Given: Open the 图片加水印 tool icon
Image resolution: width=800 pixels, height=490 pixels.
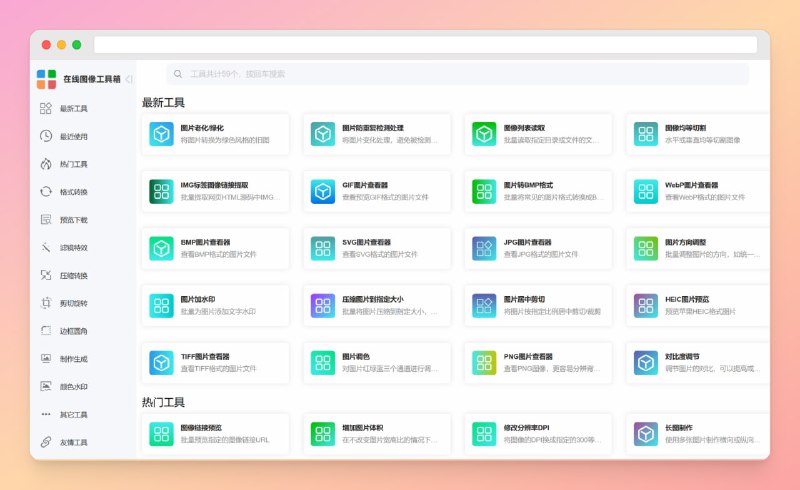Looking at the screenshot, I should click(161, 305).
